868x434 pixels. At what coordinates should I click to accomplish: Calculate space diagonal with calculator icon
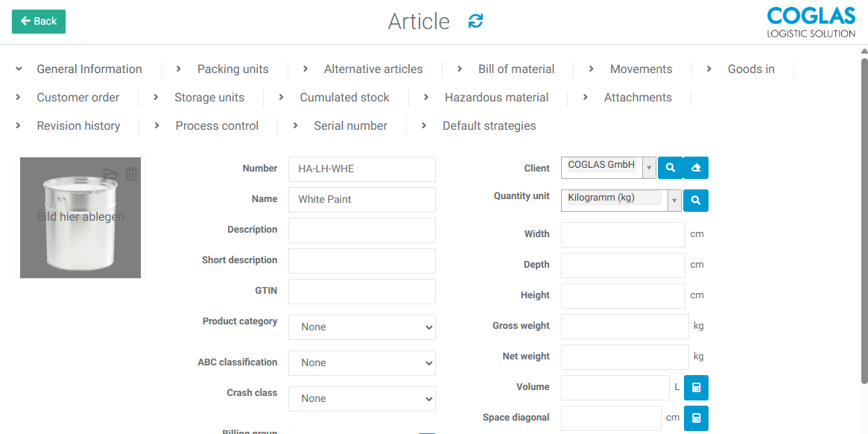696,418
